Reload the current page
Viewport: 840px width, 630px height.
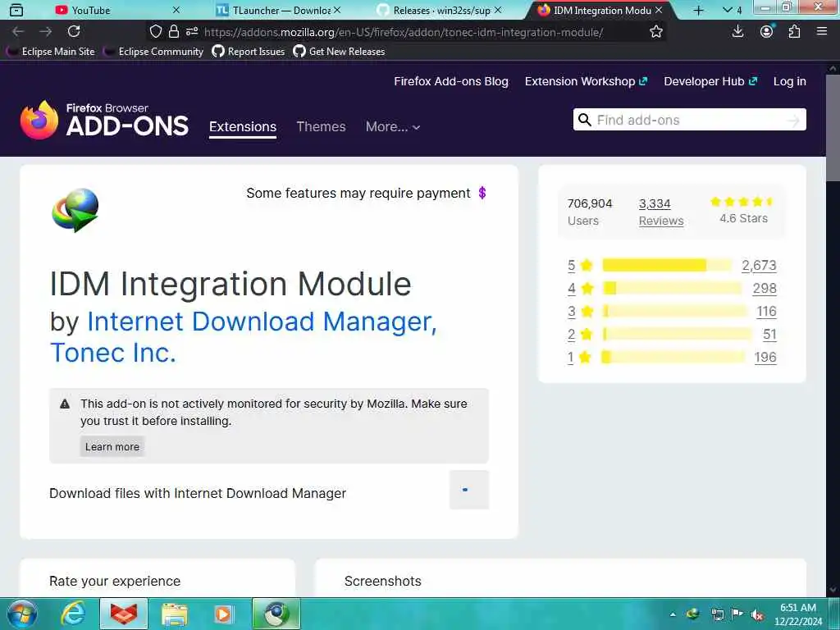74,32
